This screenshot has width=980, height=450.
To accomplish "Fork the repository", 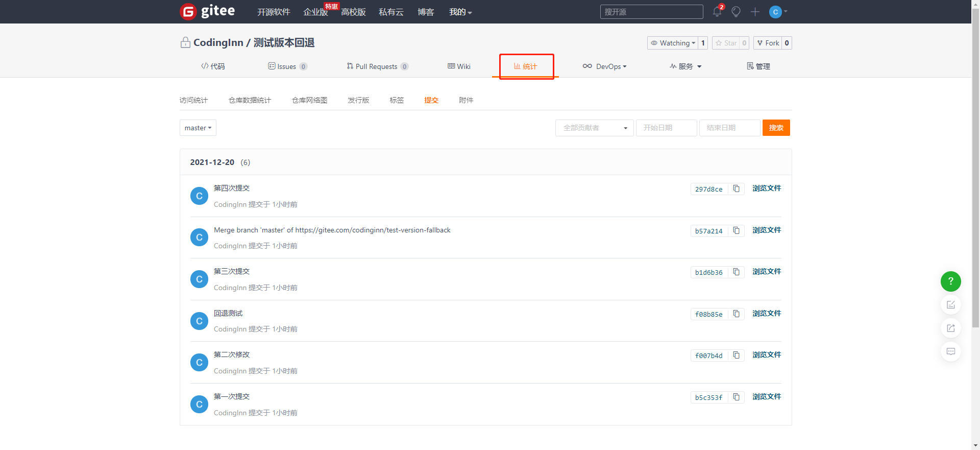I will (768, 43).
